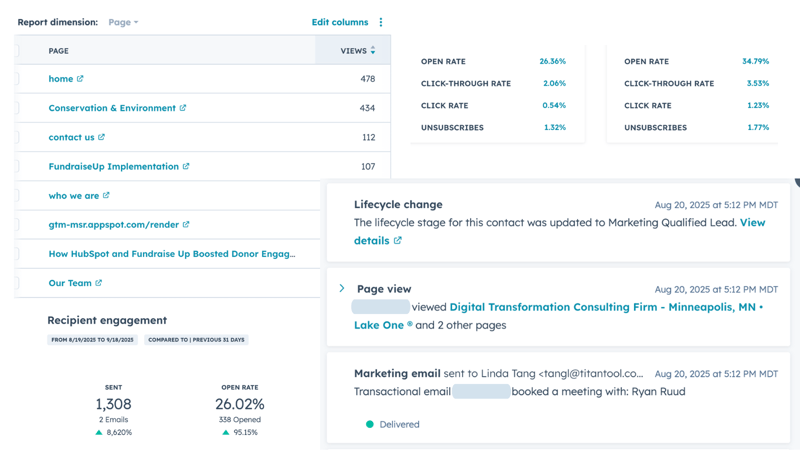Select the contact us row checkbox
Screen dimensions: 800x450
[x=17, y=137]
